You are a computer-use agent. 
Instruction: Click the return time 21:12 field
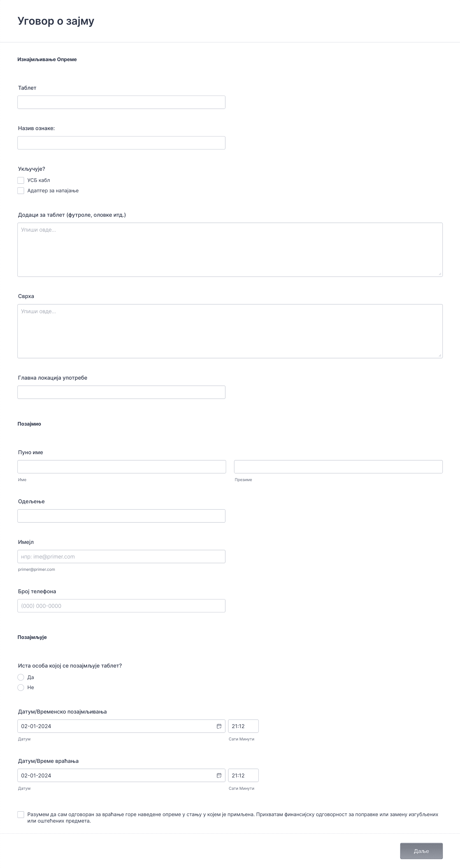(243, 775)
